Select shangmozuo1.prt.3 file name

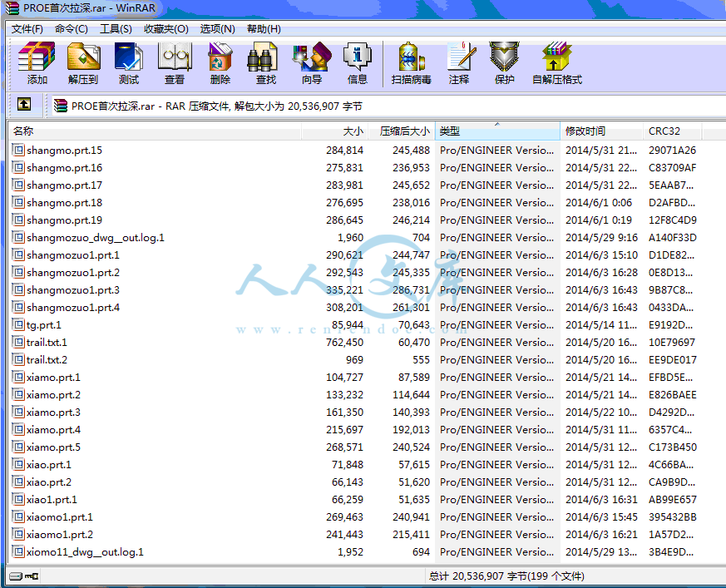click(73, 289)
